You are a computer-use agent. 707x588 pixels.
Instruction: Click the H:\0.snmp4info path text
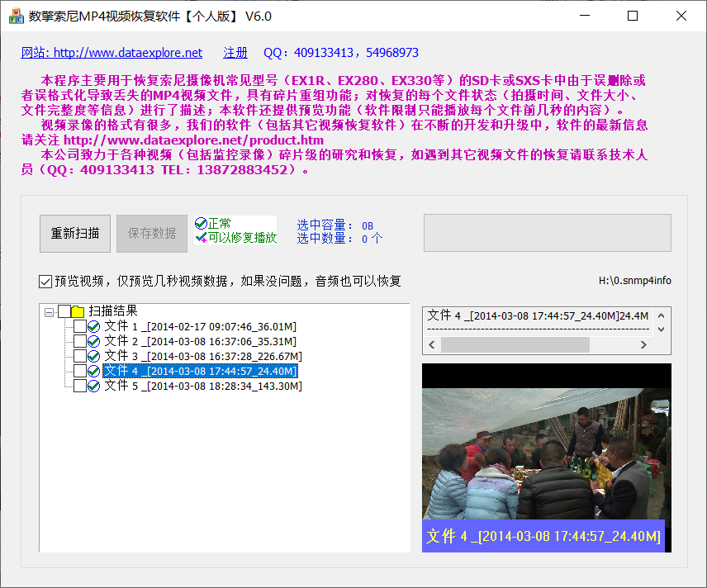[x=635, y=281]
